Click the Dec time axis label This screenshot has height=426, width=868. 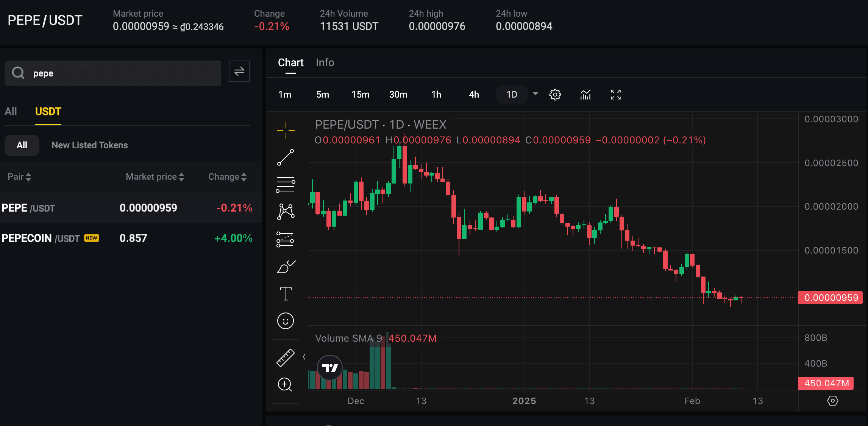356,401
